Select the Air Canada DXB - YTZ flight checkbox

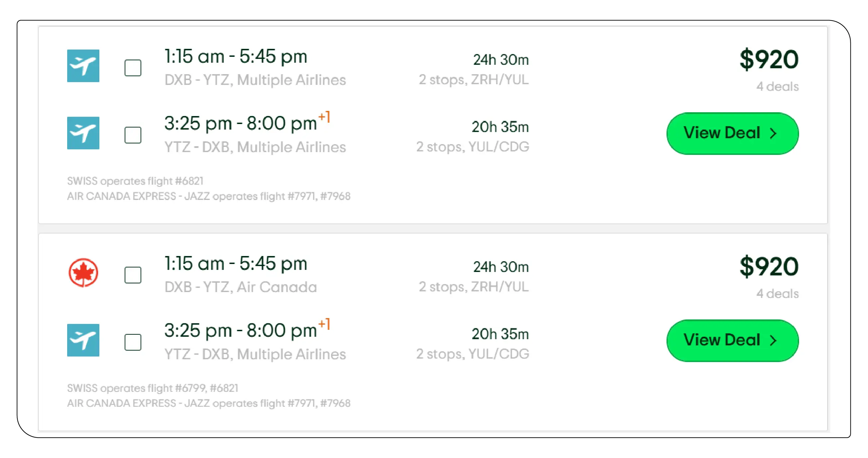point(133,275)
